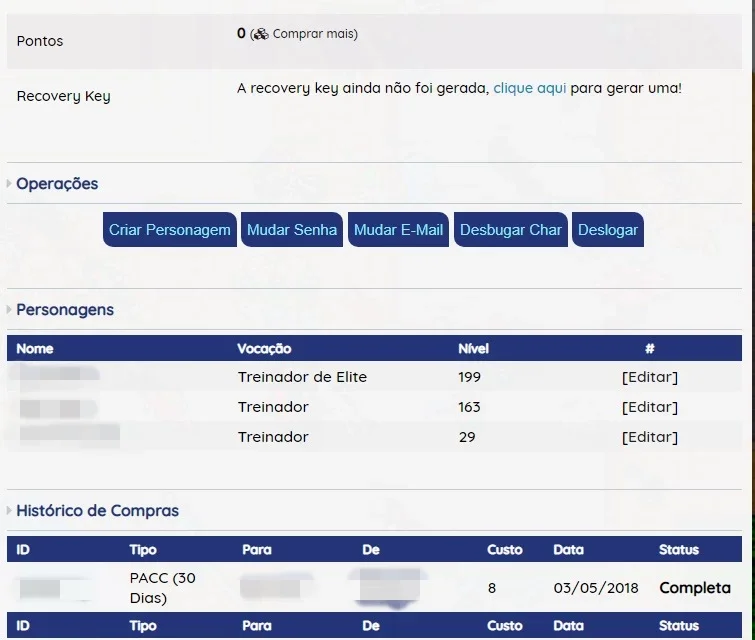Image resolution: width=755 pixels, height=640 pixels.
Task: Click the level value 29
Action: click(x=467, y=437)
